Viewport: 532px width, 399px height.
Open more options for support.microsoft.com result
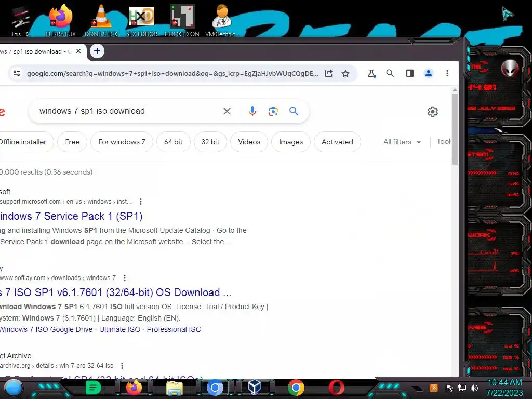click(140, 202)
